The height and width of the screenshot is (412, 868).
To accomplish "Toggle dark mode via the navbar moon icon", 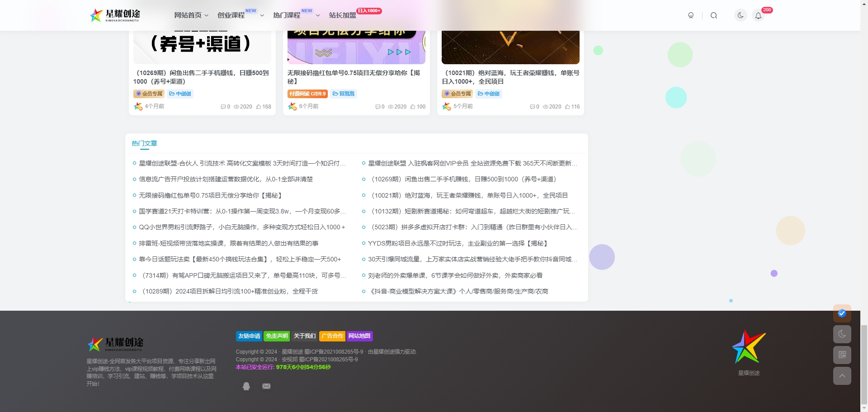I will (740, 15).
